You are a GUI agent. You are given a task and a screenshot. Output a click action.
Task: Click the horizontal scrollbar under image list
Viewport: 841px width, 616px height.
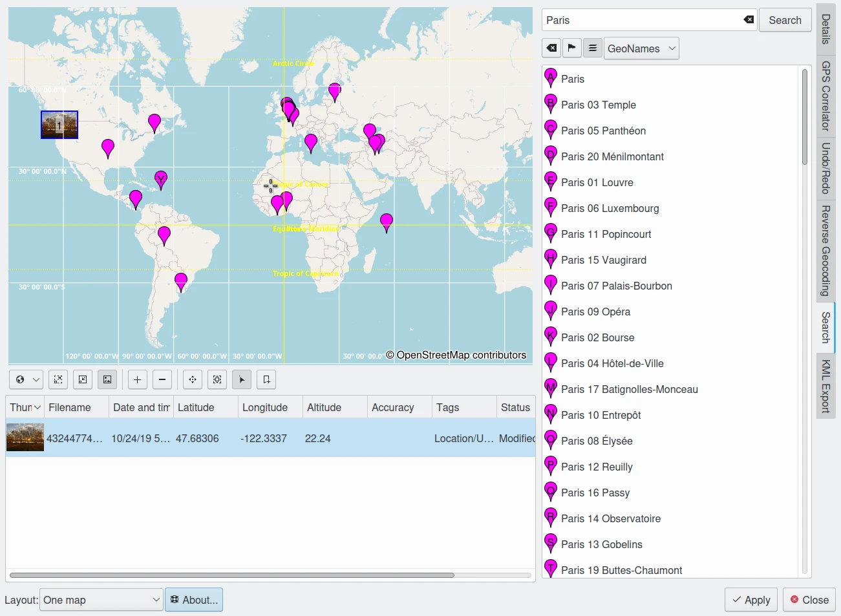[x=231, y=575]
